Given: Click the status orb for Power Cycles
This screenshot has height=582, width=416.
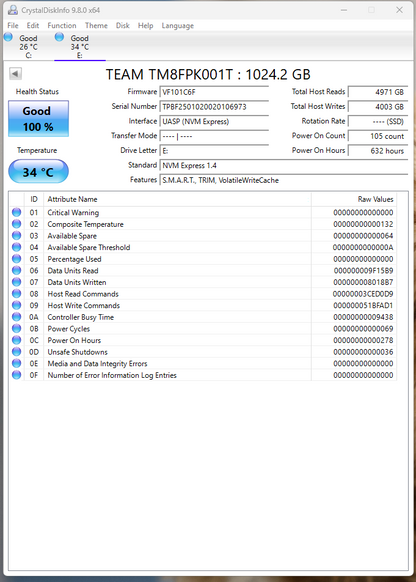Looking at the screenshot, I should point(16,328).
